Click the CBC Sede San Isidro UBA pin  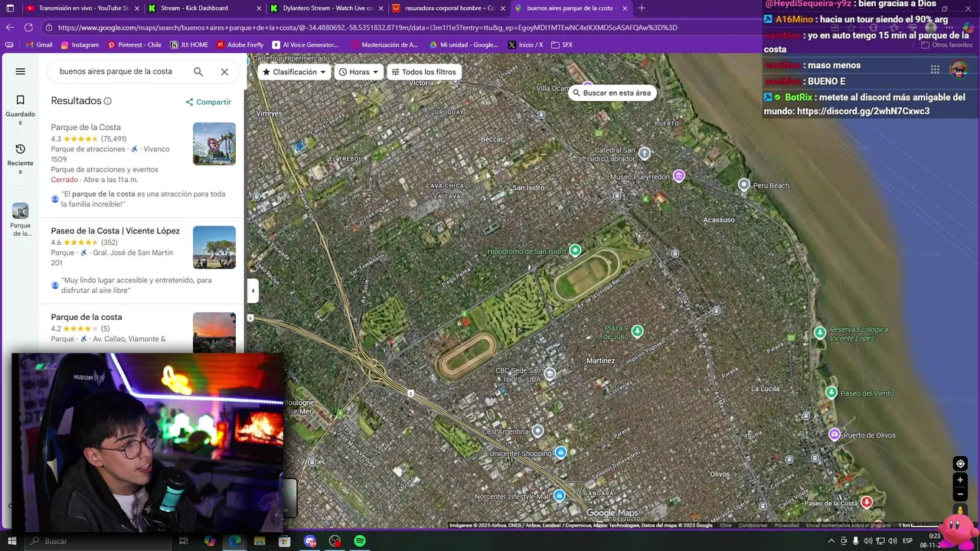pos(549,373)
